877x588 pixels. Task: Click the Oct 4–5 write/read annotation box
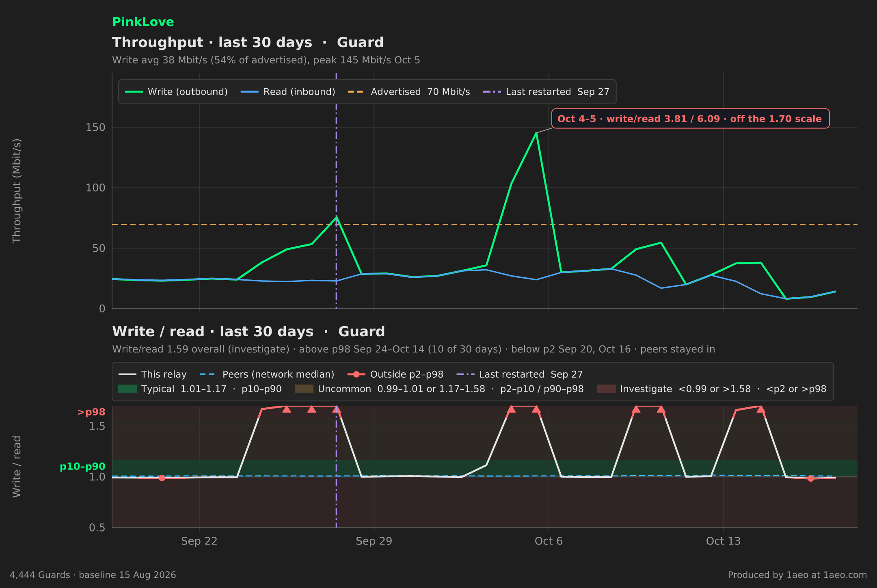tap(690, 119)
